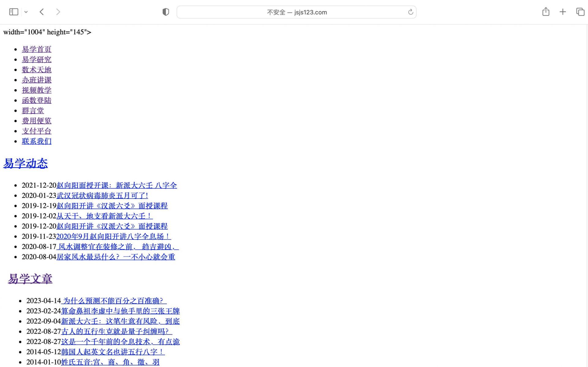Open the 易学文章 section heading
The image size is (588, 367).
pos(30,279)
